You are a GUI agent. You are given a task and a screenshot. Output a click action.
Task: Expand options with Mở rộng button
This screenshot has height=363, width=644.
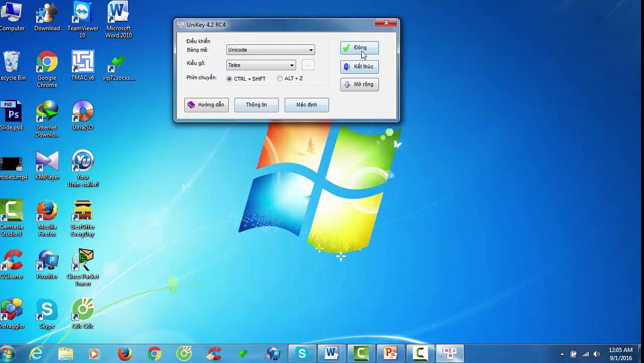pos(359,85)
